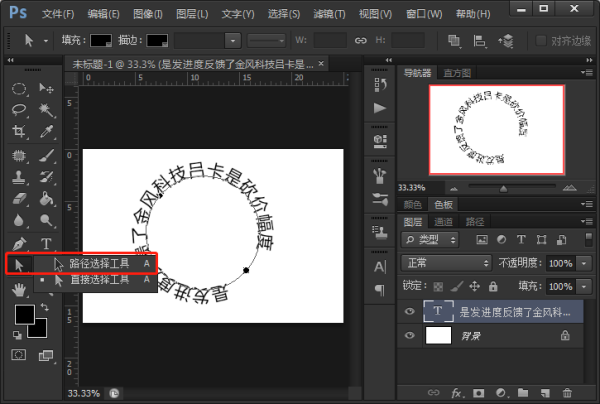
Task: Select the Brush tool
Action: 46,156
